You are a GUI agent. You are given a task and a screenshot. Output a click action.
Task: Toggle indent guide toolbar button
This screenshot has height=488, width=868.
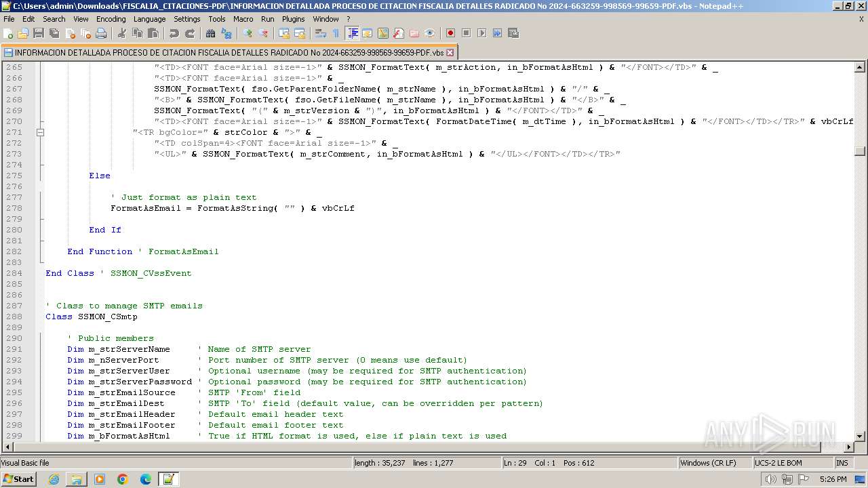coord(353,33)
